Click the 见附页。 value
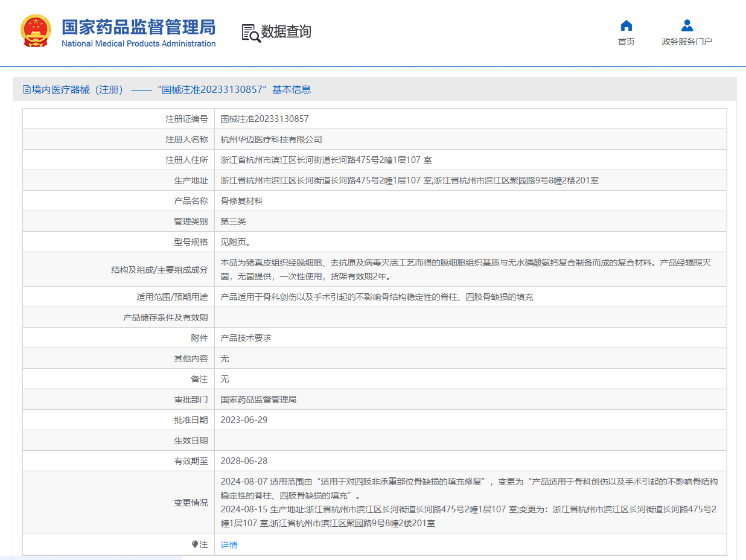The width and height of the screenshot is (746, 560). [x=235, y=242]
